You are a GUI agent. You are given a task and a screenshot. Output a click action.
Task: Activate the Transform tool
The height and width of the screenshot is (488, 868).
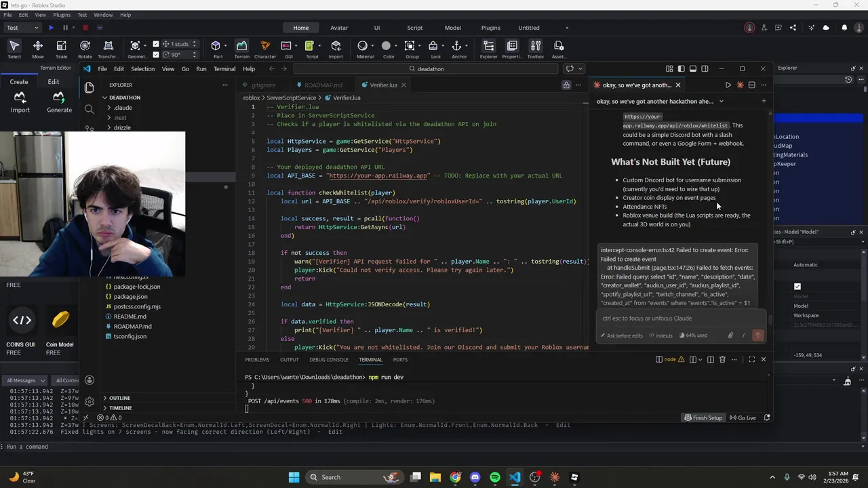(108, 49)
